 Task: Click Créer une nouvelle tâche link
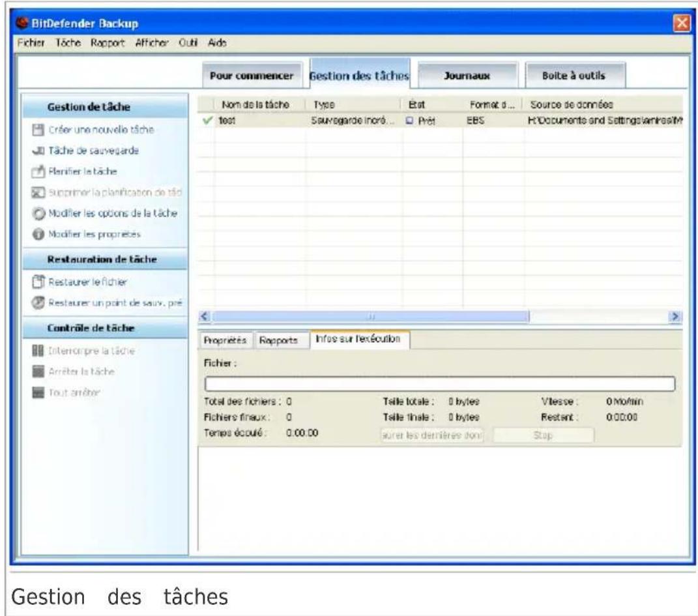101,130
